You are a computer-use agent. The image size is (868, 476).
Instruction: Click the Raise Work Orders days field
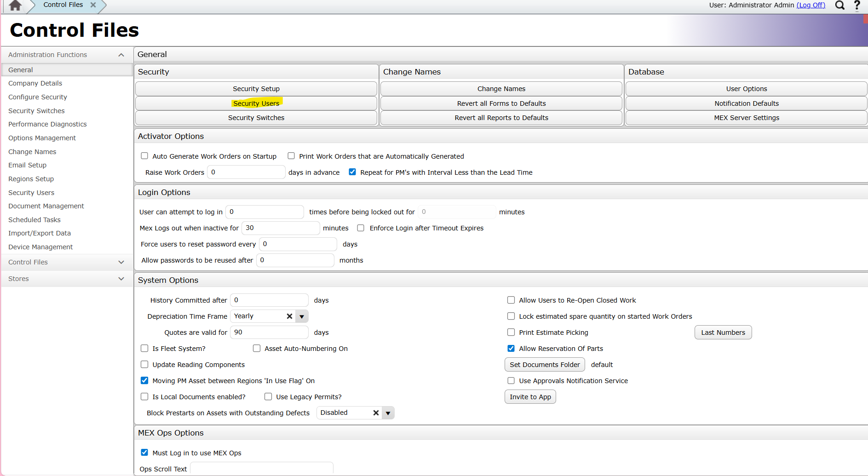(246, 172)
